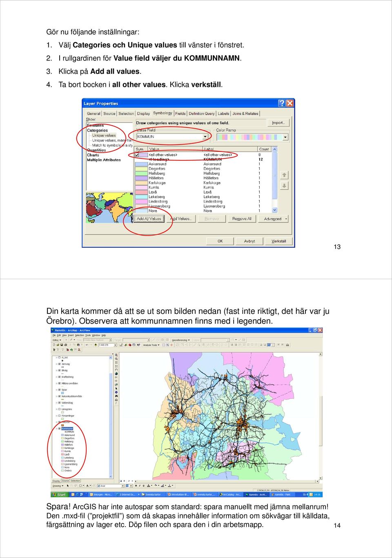Click the Zoom Out tool in ArcMap
Image resolution: width=392 pixels, height=558 pixels.
coord(116,359)
